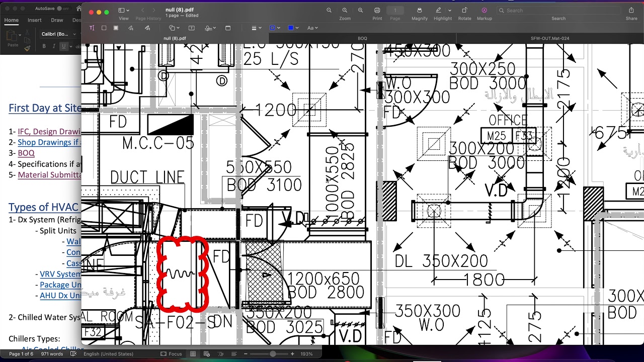Viewport: 644px width, 362px height.
Task: Open the Shapes tool menu
Action: point(174,28)
